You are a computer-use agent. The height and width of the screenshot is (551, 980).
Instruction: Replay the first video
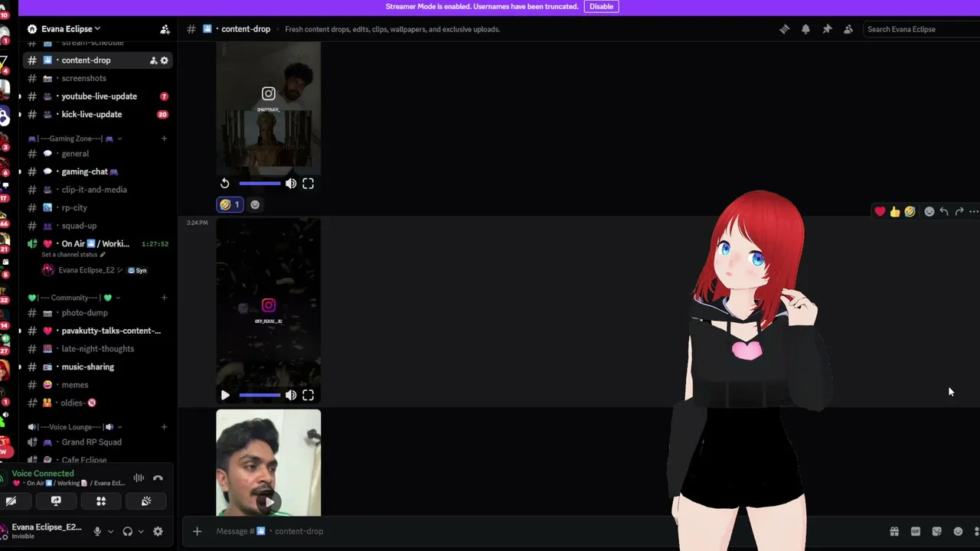click(225, 184)
